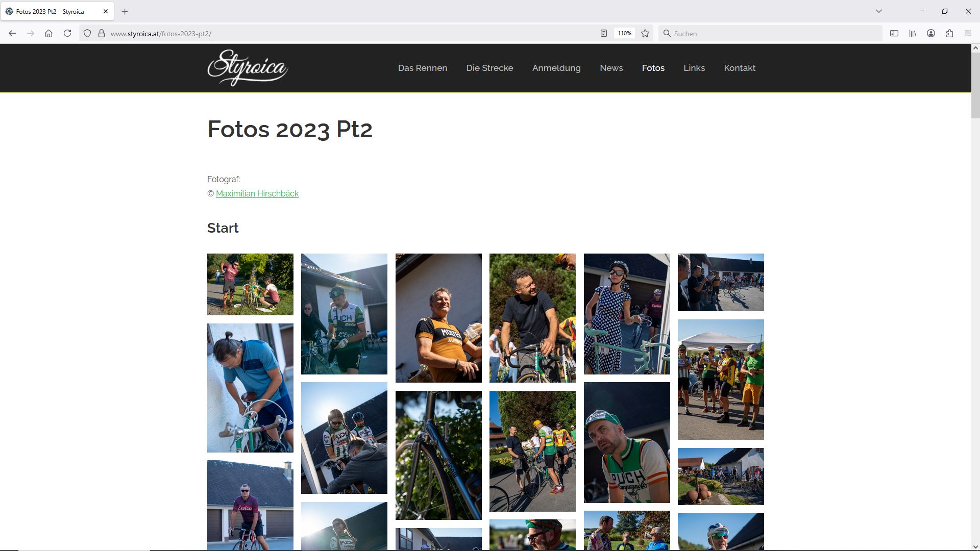Open the Die Strecke menu item
The width and height of the screenshot is (980, 551).
tap(489, 68)
